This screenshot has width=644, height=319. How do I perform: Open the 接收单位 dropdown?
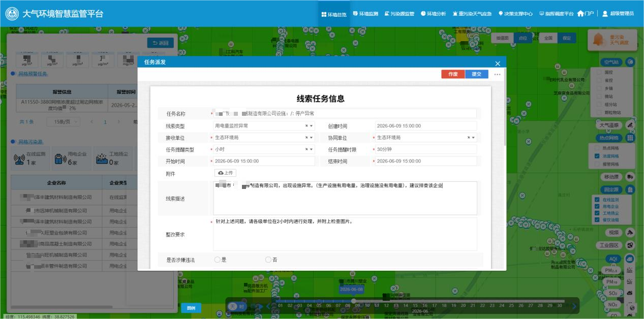[x=312, y=138]
